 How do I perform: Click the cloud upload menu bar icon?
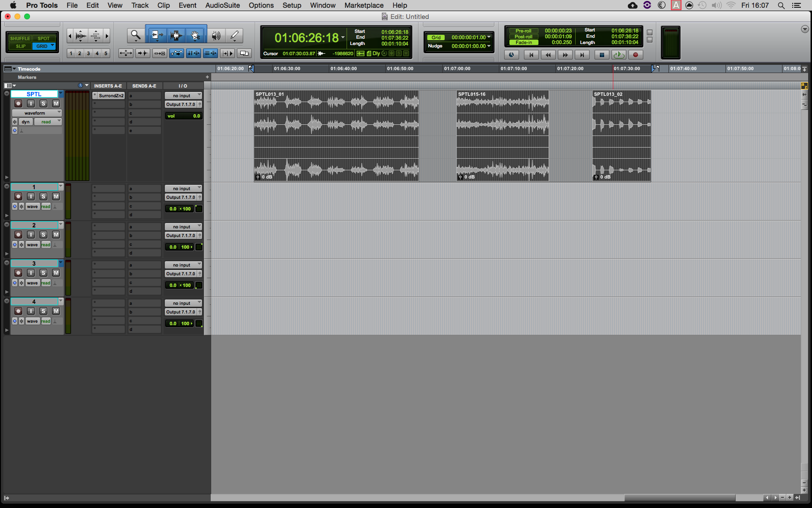(x=633, y=5)
